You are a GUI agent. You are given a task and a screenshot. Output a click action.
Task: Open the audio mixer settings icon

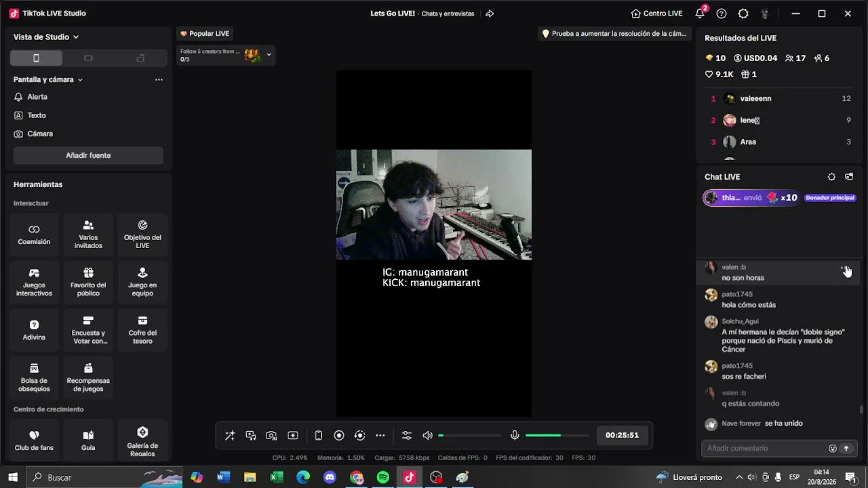(x=407, y=436)
